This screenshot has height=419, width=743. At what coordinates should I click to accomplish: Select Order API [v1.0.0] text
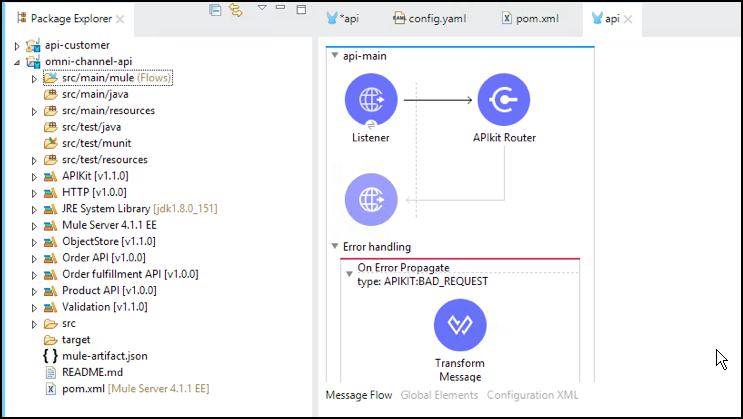[x=104, y=258]
